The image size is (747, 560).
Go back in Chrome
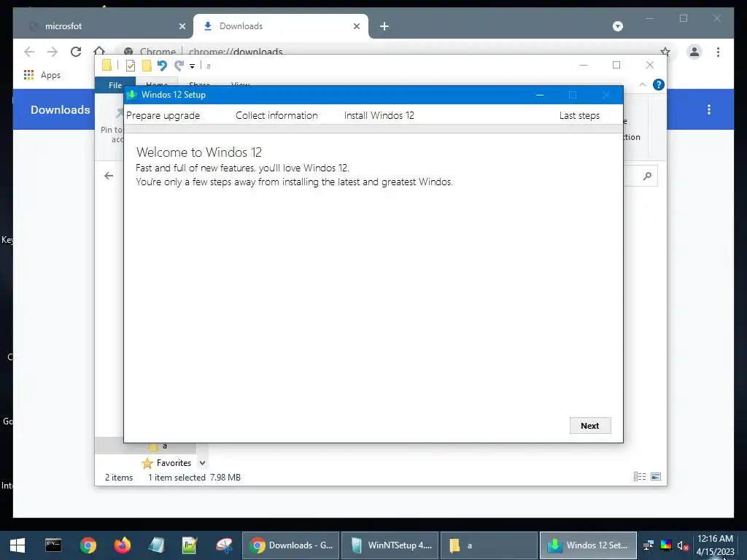(29, 52)
